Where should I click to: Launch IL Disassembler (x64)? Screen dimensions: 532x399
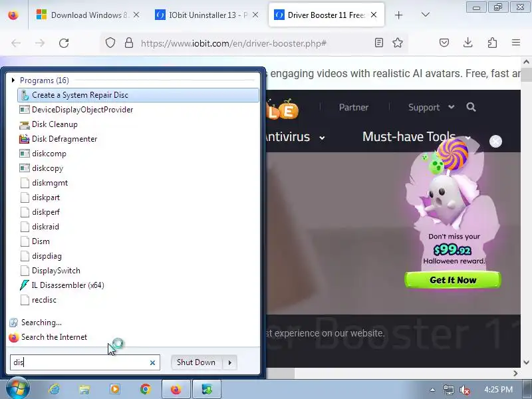tap(68, 285)
